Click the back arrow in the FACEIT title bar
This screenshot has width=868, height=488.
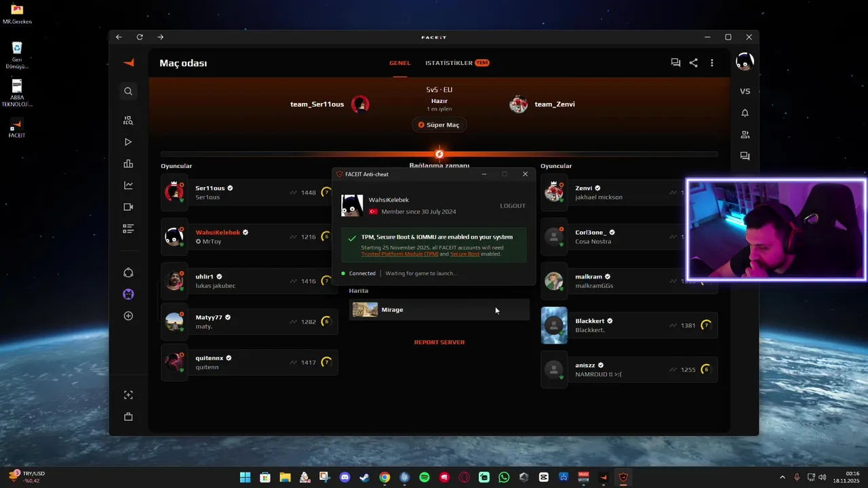119,37
